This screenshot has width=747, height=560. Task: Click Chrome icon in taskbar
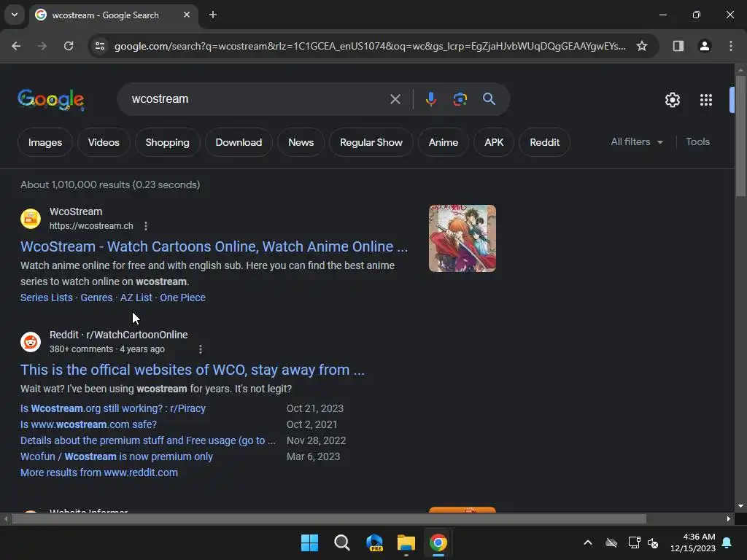[x=438, y=542]
